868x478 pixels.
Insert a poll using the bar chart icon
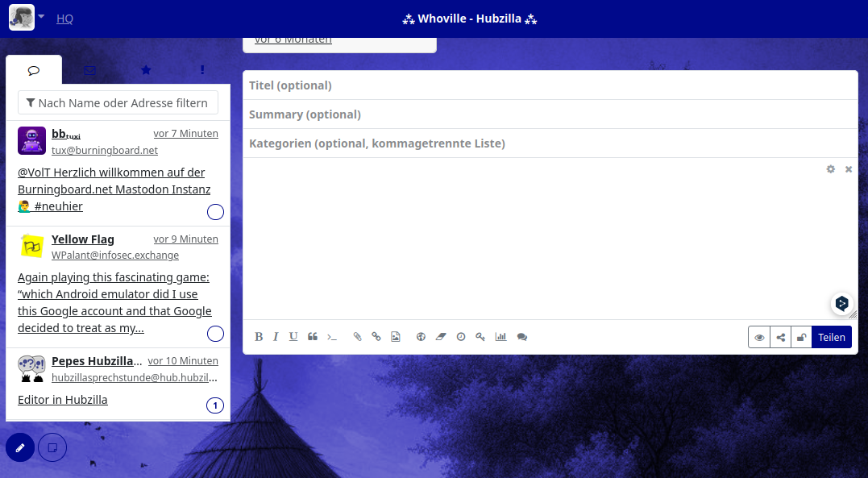click(500, 337)
